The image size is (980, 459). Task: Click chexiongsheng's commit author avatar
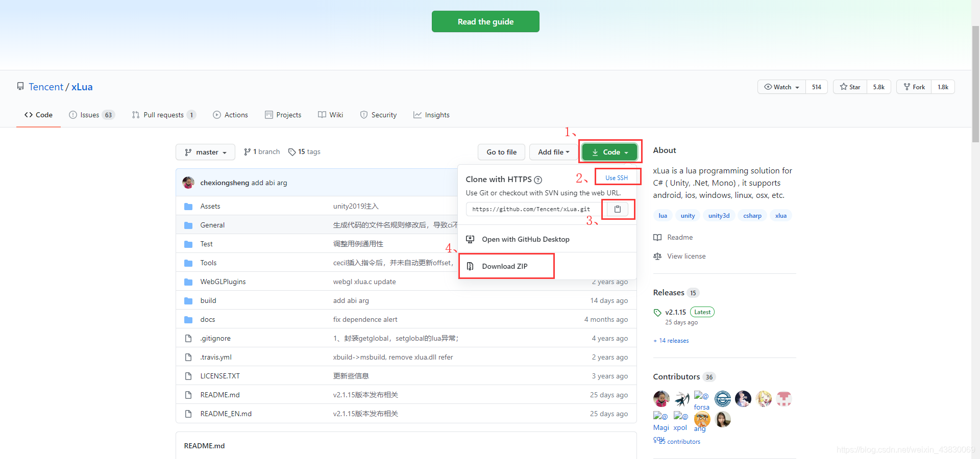[x=188, y=183]
